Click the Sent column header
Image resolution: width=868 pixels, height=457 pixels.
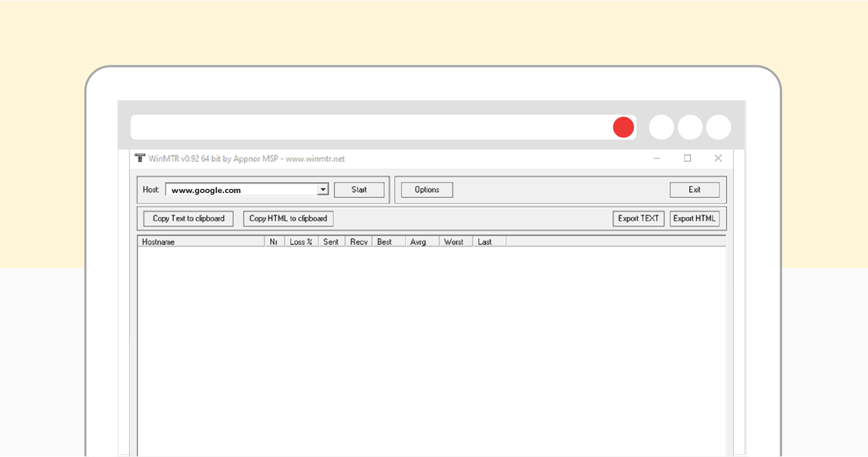click(331, 241)
